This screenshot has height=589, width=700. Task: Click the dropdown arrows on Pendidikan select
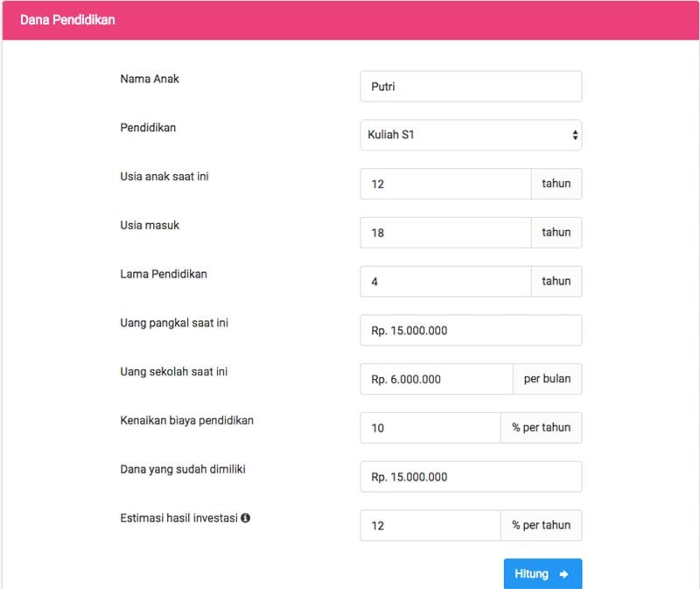575,136
